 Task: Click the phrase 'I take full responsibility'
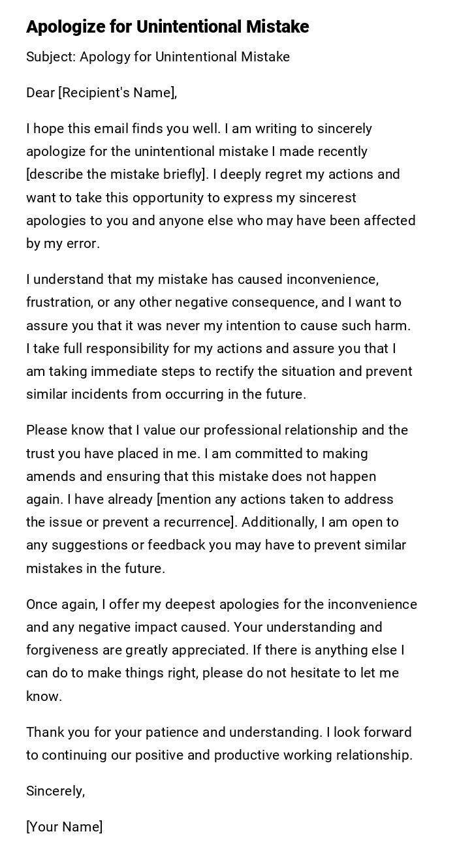pyautogui.click(x=98, y=349)
